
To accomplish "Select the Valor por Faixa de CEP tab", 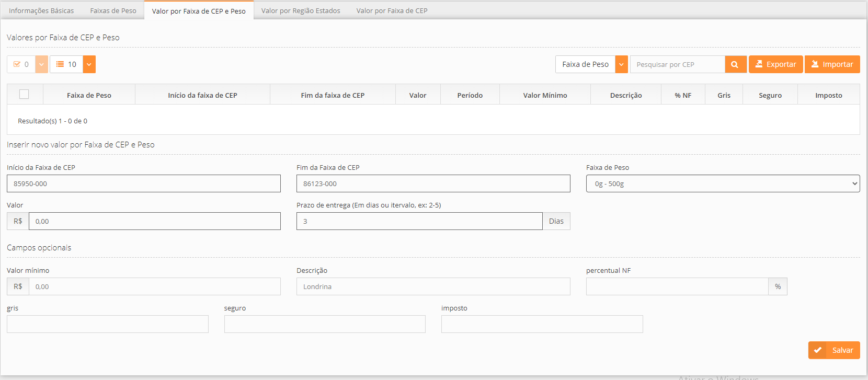I will [392, 10].
